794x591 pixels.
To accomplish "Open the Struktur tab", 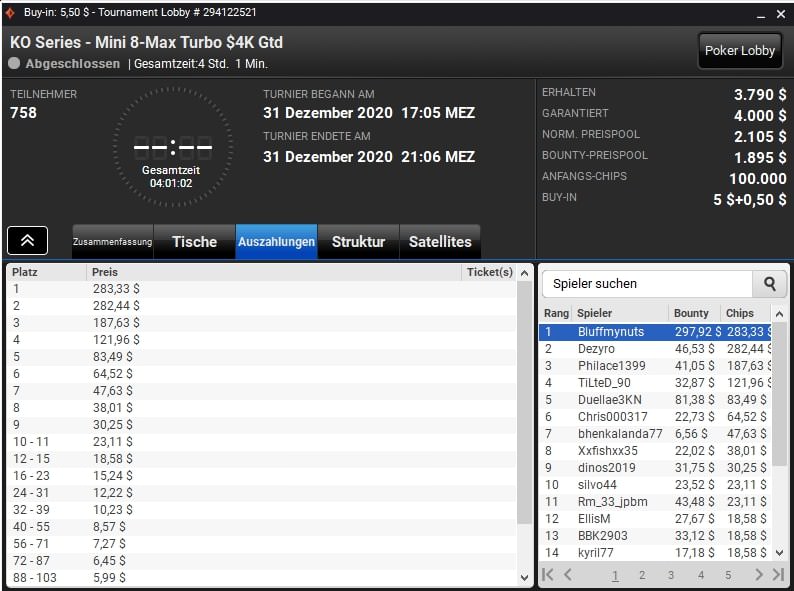I will [358, 242].
